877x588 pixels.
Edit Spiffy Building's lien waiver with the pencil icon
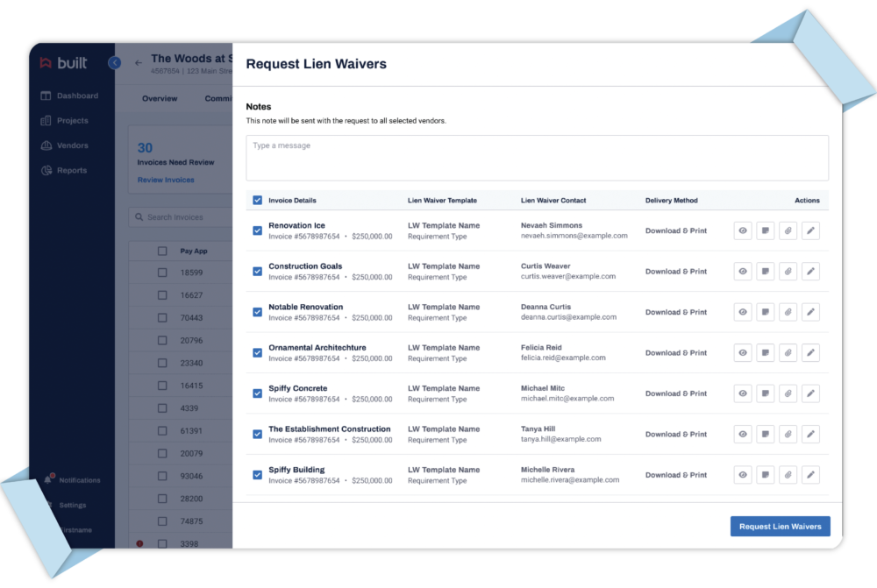(810, 474)
